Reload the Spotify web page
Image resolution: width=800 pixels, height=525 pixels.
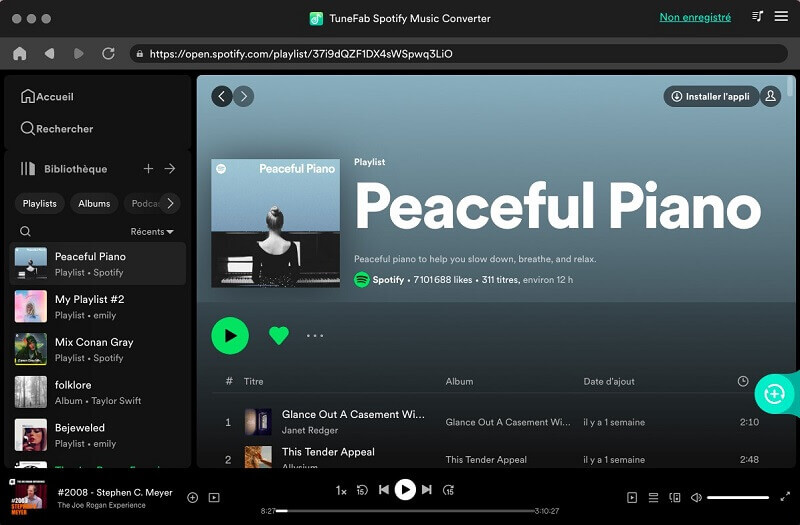coord(108,54)
